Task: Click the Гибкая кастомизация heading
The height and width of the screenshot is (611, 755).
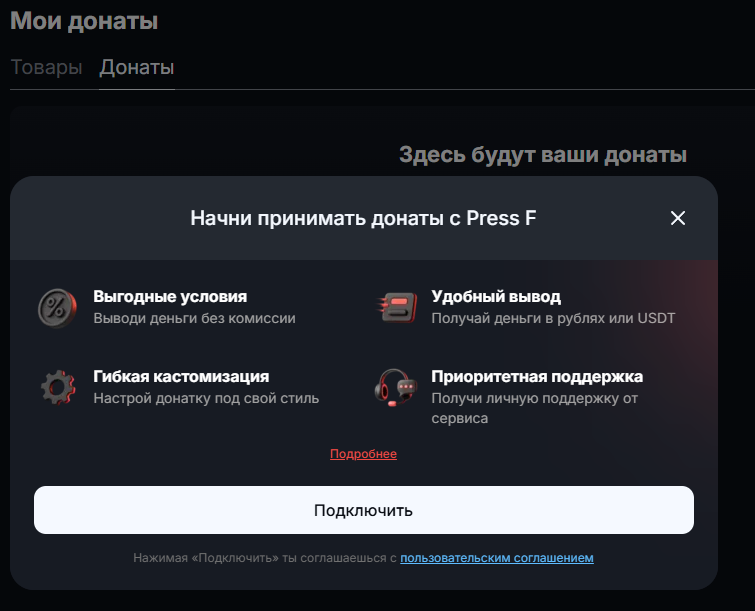Action: click(x=181, y=376)
